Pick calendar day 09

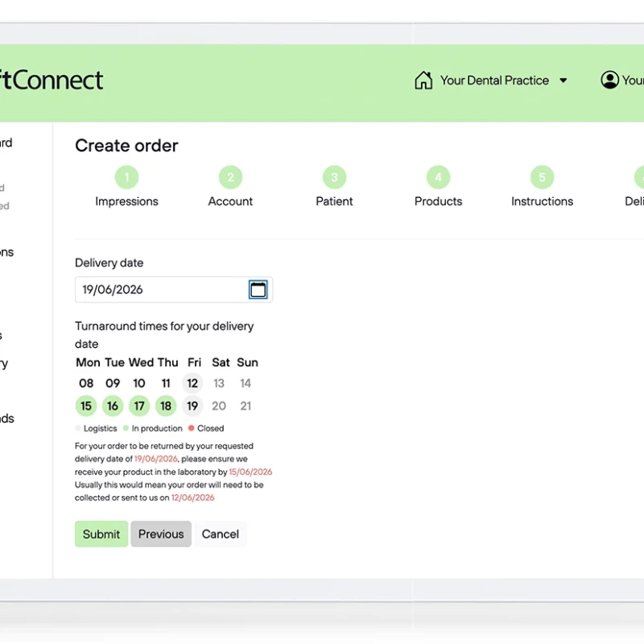[x=113, y=383]
